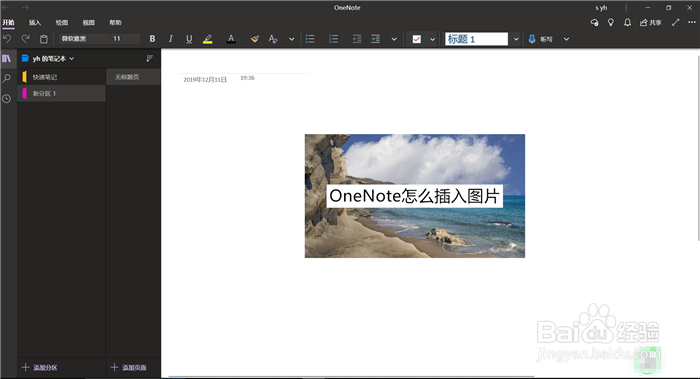
Task: Open the 绘图 ribbon tab
Action: coord(62,22)
